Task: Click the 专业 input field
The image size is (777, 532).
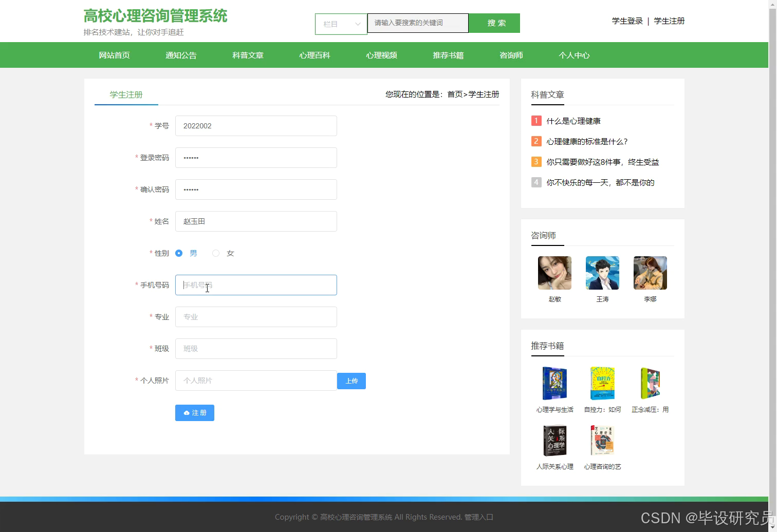Action: pos(256,317)
